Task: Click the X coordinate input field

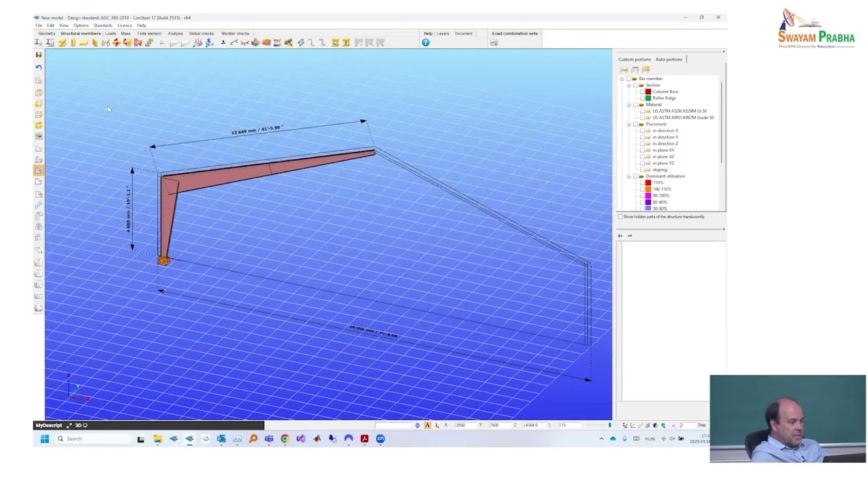Action: coord(465,425)
